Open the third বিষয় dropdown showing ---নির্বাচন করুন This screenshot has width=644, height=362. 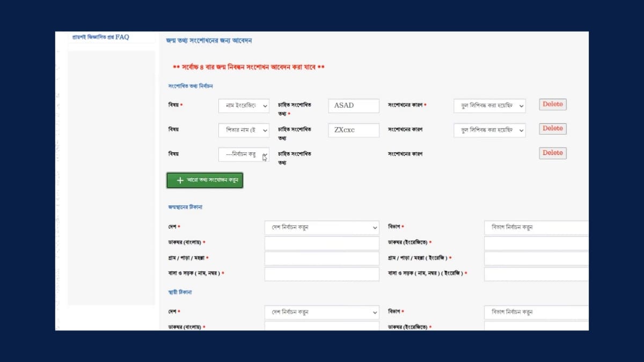click(244, 154)
